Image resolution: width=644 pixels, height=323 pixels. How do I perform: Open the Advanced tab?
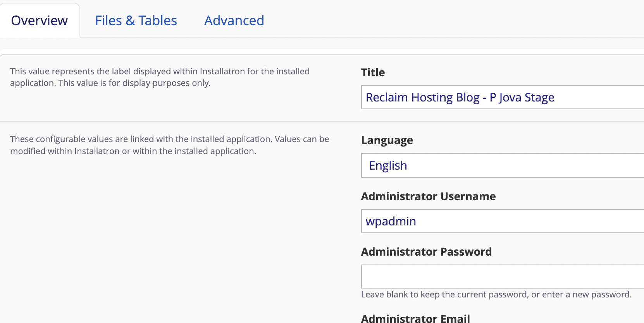click(x=234, y=21)
